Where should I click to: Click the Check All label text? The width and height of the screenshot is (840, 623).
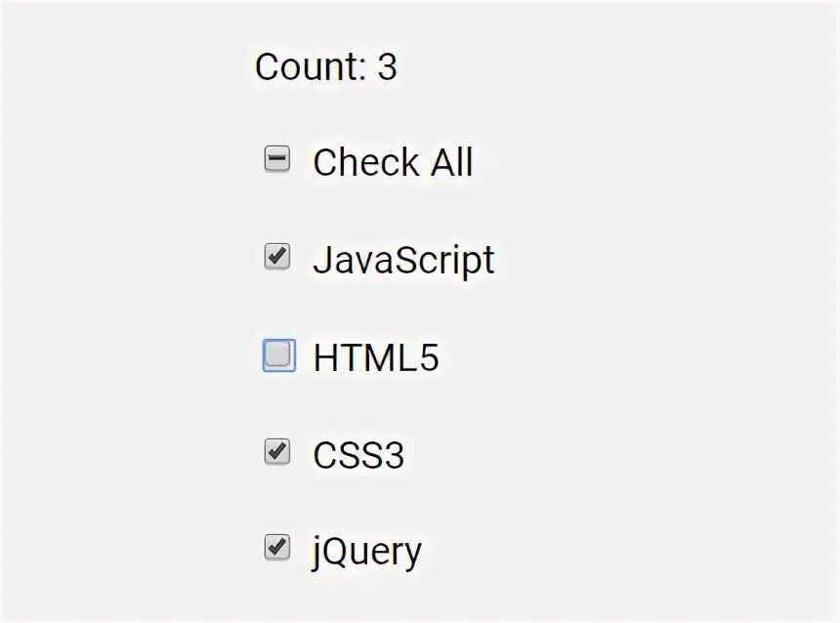(394, 162)
